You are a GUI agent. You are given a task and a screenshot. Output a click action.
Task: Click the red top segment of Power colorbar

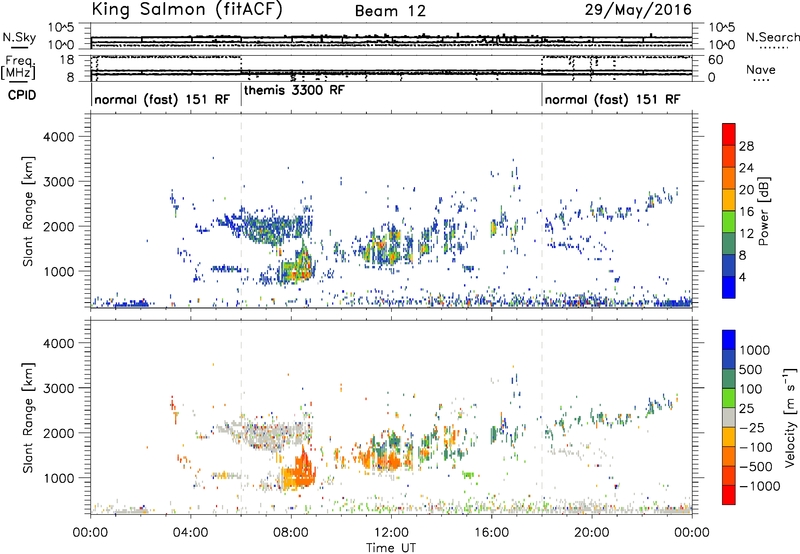[729, 134]
